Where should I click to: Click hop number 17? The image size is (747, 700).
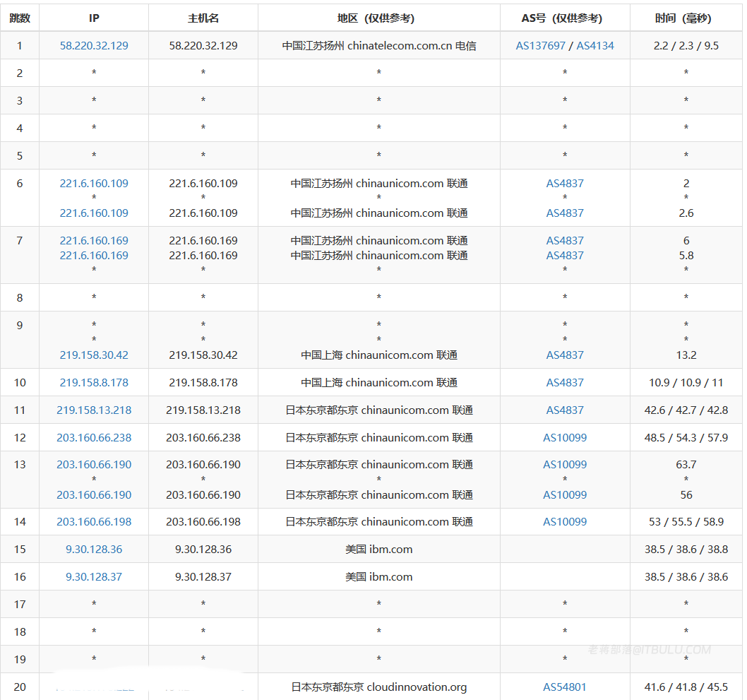pos(20,605)
